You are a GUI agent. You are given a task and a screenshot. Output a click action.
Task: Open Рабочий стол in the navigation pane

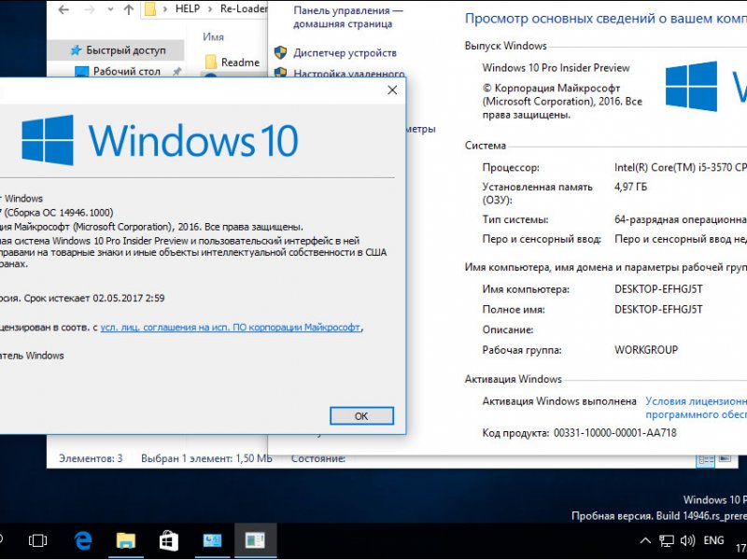coord(126,72)
